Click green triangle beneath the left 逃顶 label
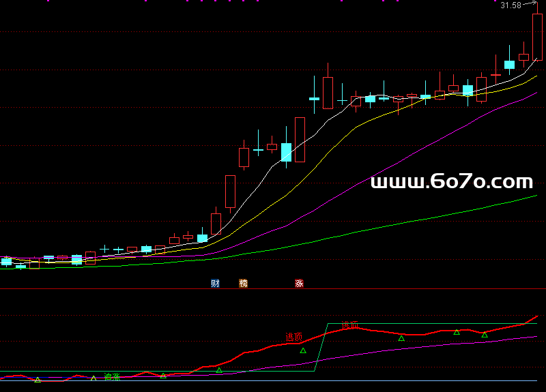The image size is (546, 392). [303, 350]
